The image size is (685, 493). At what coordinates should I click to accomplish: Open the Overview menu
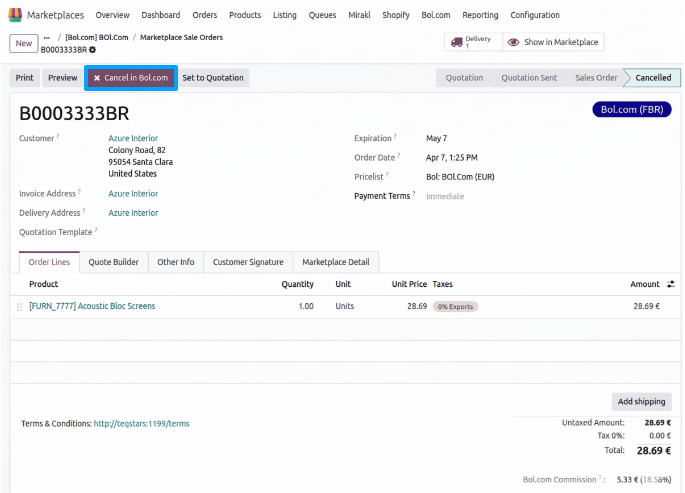tap(112, 15)
